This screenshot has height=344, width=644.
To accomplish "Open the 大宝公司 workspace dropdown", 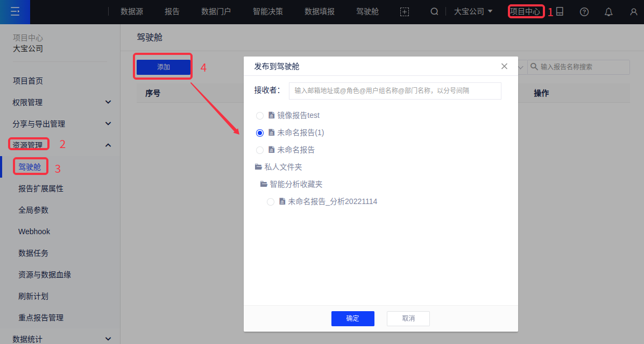I will click(x=473, y=11).
